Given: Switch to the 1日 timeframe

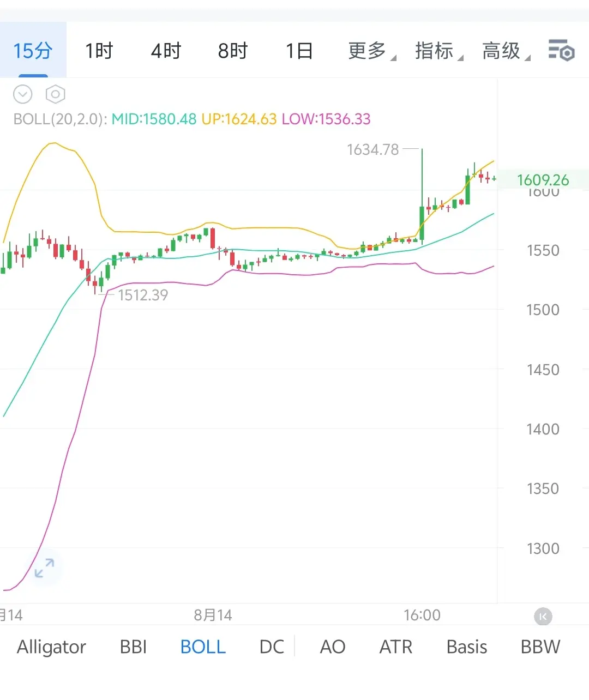Looking at the screenshot, I should coord(299,51).
